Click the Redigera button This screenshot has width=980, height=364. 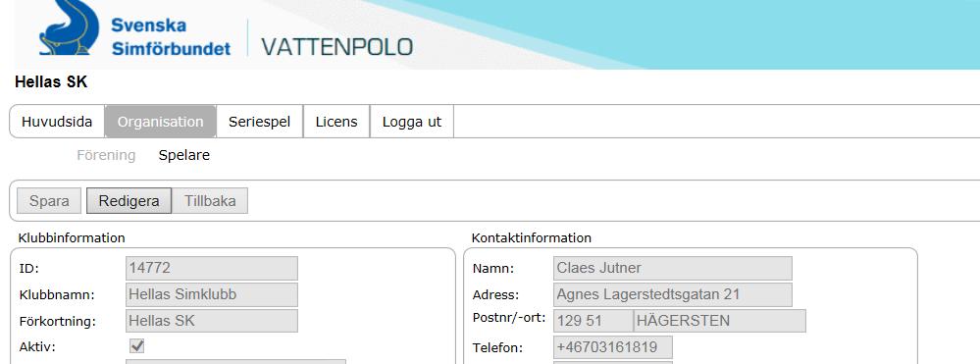[x=129, y=201]
